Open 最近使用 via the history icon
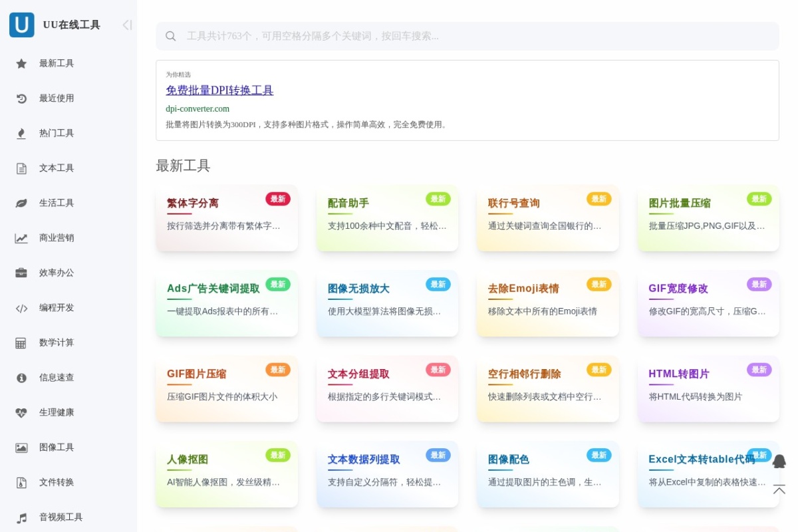The width and height of the screenshot is (798, 532). [x=21, y=98]
